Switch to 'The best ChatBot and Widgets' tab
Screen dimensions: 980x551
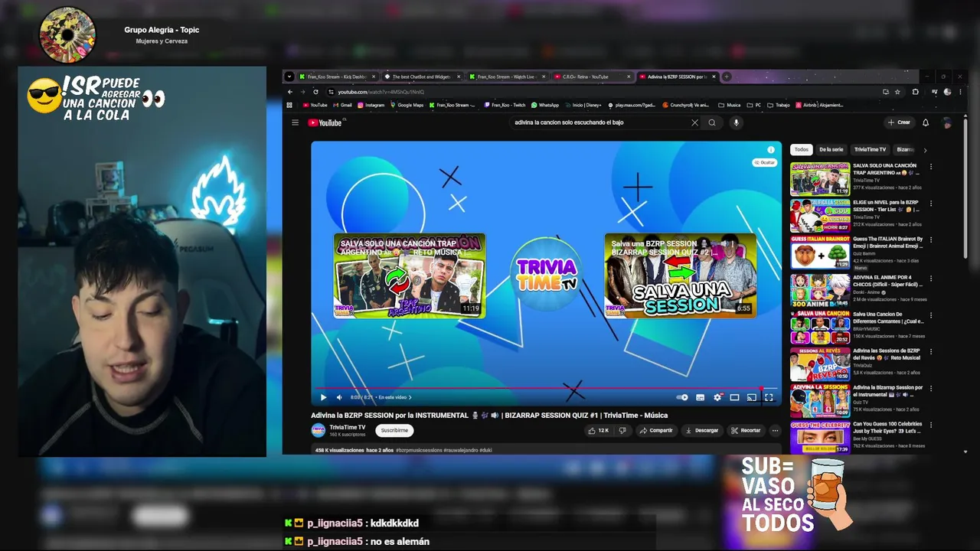point(420,77)
